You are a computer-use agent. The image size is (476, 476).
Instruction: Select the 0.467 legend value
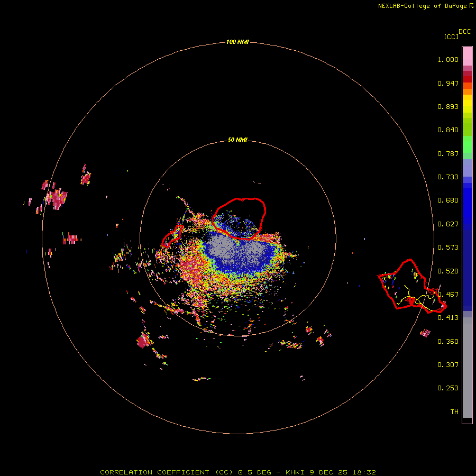(x=448, y=295)
